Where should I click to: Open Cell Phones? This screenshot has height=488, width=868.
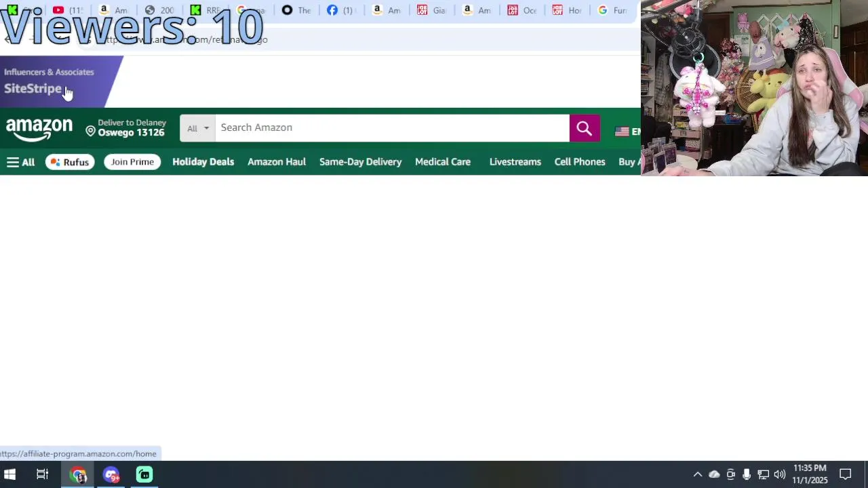pos(580,162)
